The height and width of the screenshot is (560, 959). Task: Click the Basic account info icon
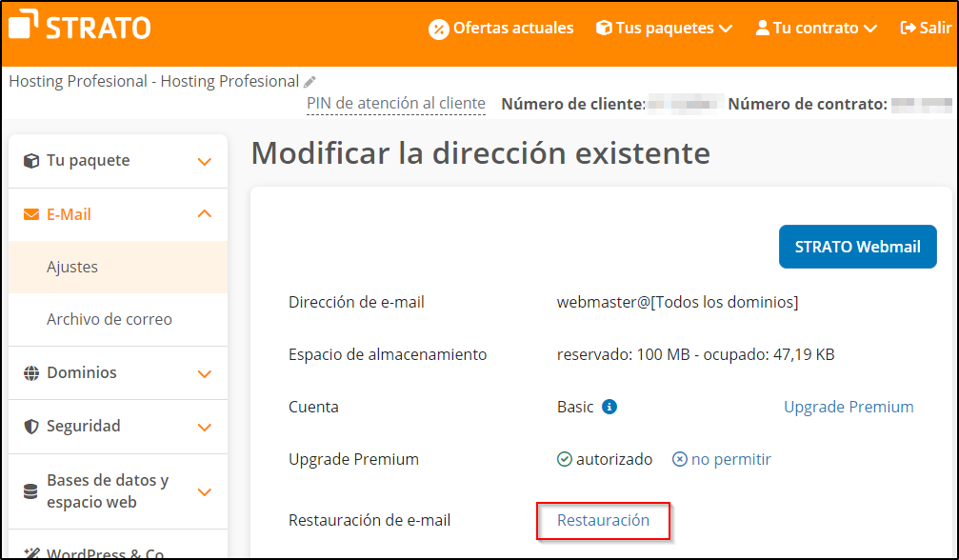609,407
